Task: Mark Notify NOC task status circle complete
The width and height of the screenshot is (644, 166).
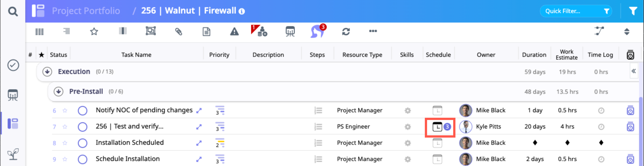Action: tap(83, 111)
